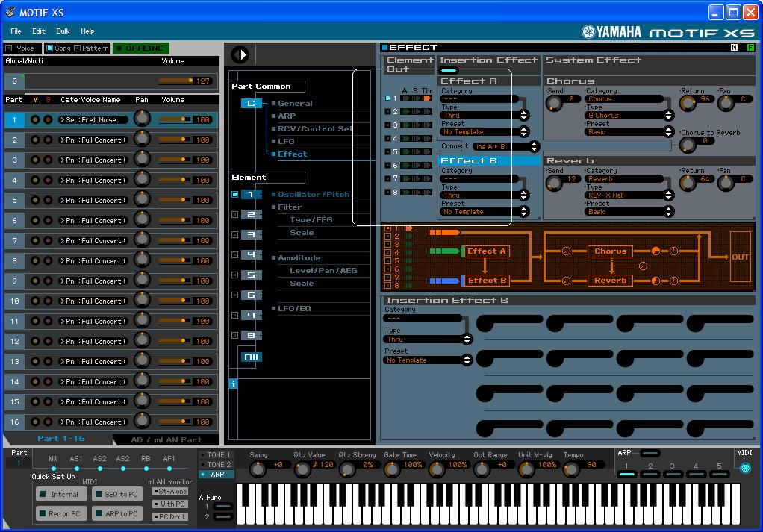Viewport: 763px width, 532px height.
Task: Click the blue info icon
Action: [x=234, y=384]
